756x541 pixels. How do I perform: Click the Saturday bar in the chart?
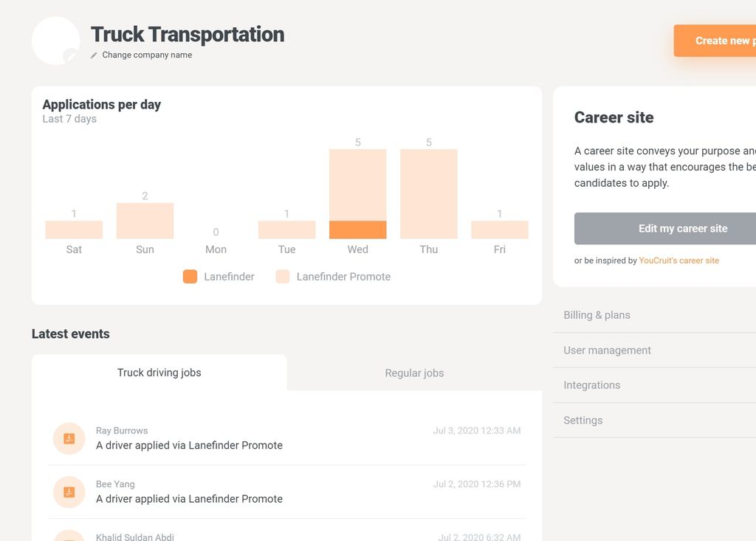pyautogui.click(x=74, y=230)
